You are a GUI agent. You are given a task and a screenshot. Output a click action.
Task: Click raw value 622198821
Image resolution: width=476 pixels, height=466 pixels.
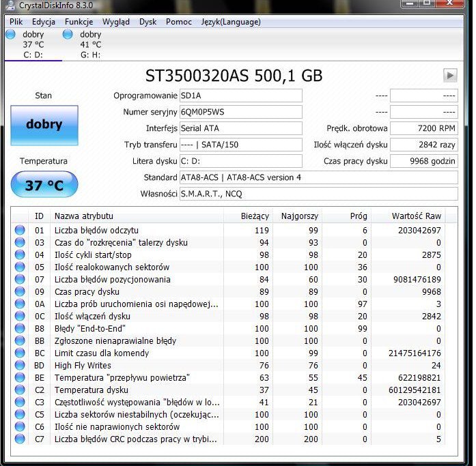pyautogui.click(x=419, y=377)
